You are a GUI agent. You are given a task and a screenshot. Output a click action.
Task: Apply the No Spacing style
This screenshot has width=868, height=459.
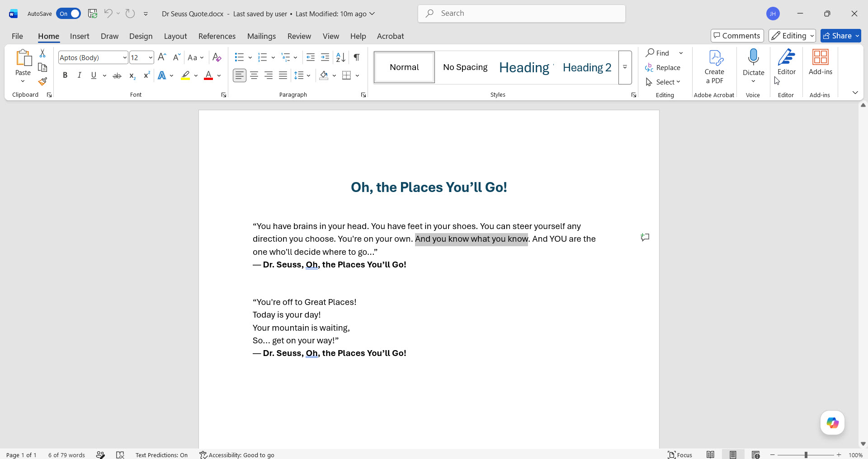click(465, 67)
